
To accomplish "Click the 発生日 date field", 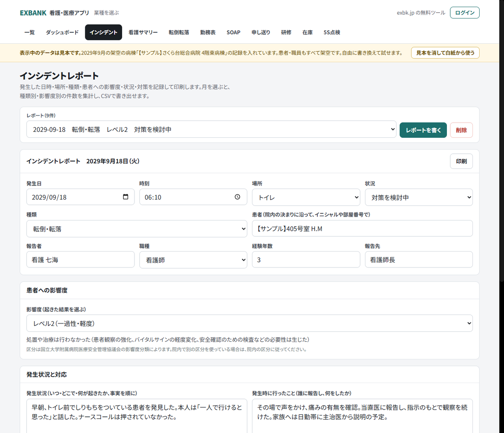I will click(80, 197).
